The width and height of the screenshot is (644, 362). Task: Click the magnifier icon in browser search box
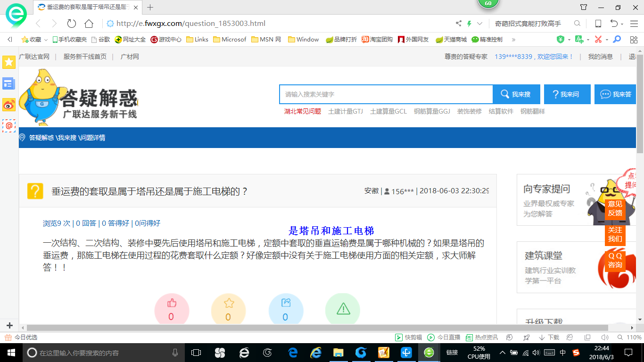(577, 24)
